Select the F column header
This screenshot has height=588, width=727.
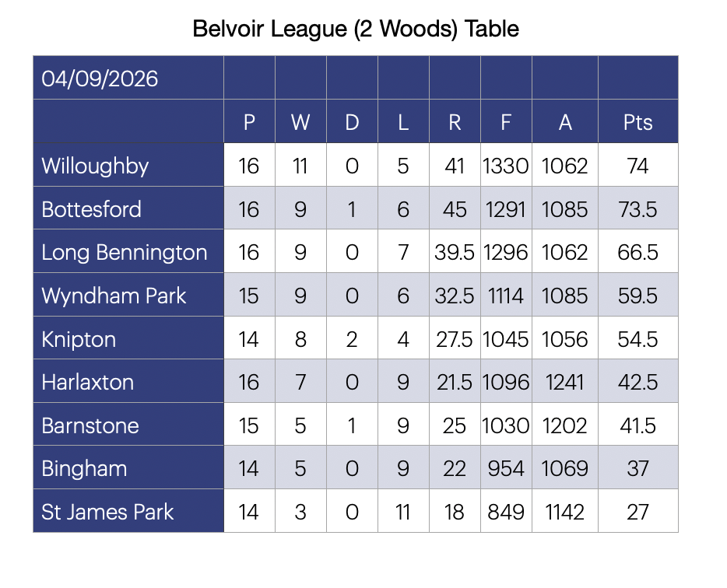(506, 121)
